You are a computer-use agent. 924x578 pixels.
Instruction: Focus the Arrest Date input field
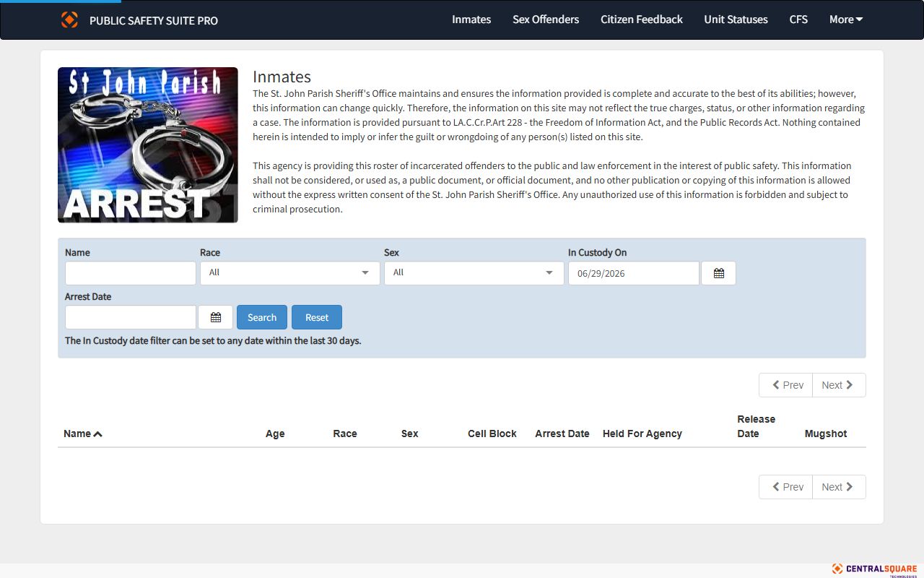(x=131, y=317)
